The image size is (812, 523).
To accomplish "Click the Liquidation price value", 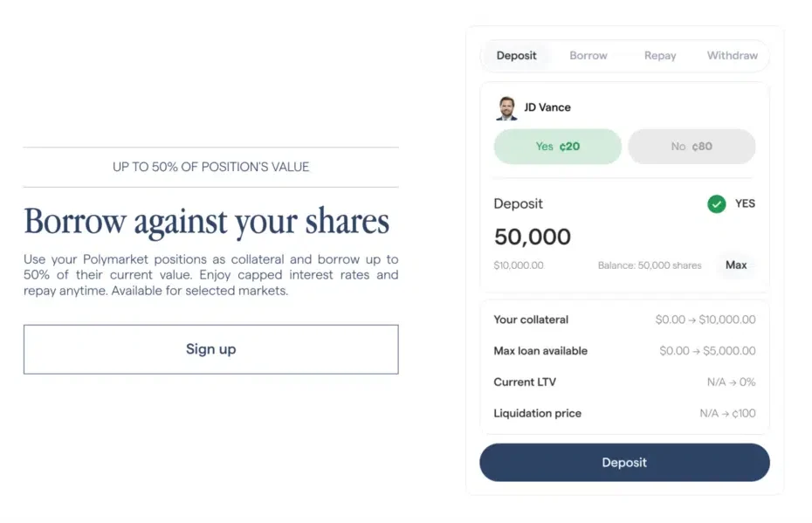I will (x=727, y=414).
